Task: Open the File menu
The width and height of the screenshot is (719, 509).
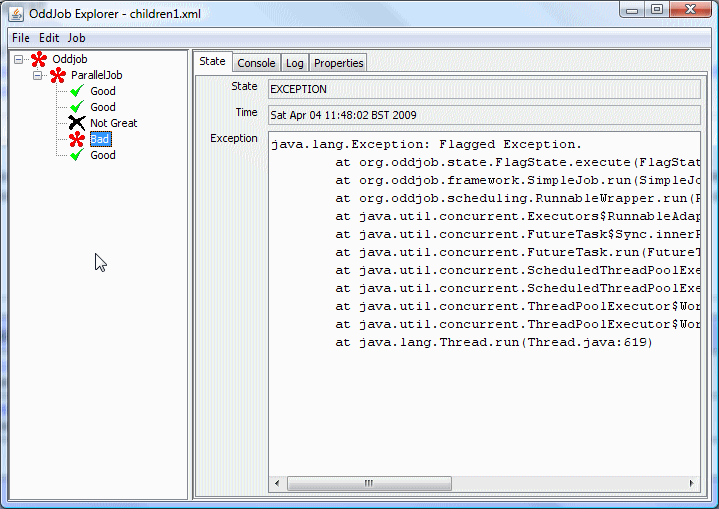Action: pyautogui.click(x=20, y=37)
